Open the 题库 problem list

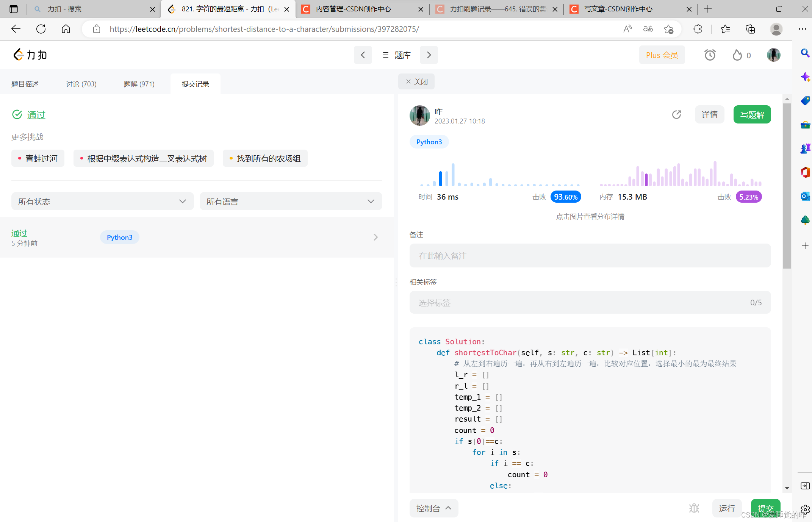(396, 55)
